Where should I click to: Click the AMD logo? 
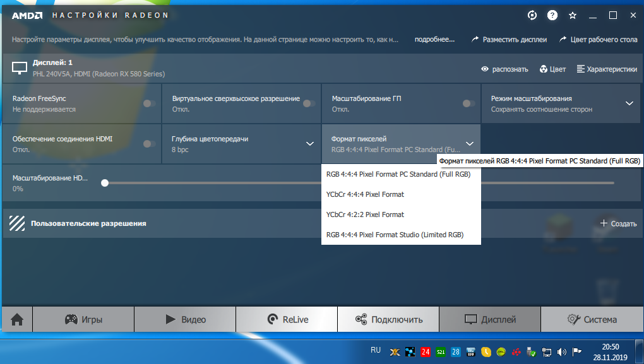tap(27, 16)
